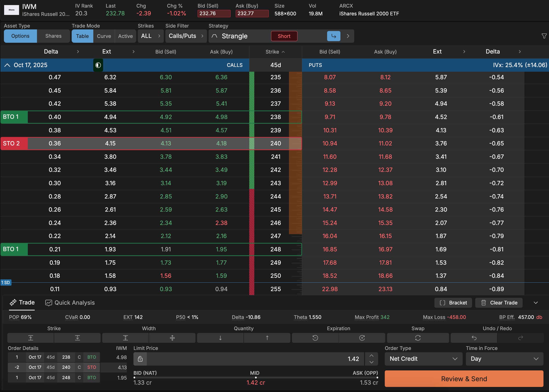Image resolution: width=549 pixels, height=392 pixels.
Task: Toggle the Short strategy direction button
Action: [284, 36]
